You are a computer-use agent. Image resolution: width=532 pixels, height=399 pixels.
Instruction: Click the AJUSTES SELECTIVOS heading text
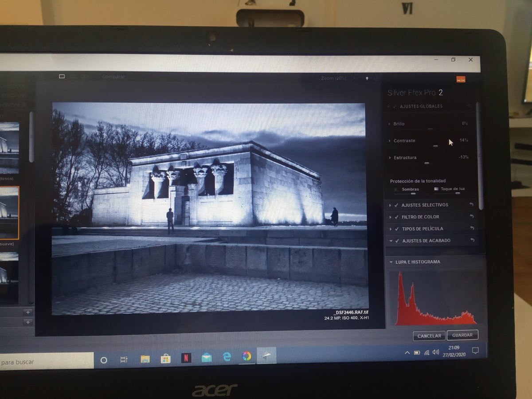pyautogui.click(x=425, y=205)
